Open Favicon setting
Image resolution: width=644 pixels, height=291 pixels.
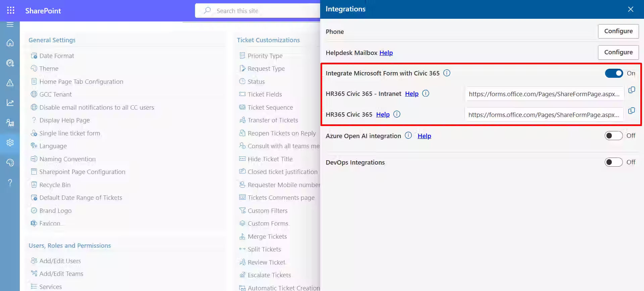coord(50,223)
